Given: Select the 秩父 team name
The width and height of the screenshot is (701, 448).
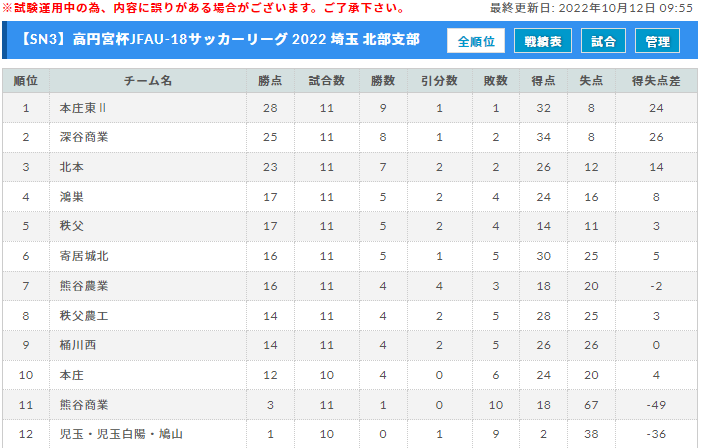Looking at the screenshot, I should 72,226.
